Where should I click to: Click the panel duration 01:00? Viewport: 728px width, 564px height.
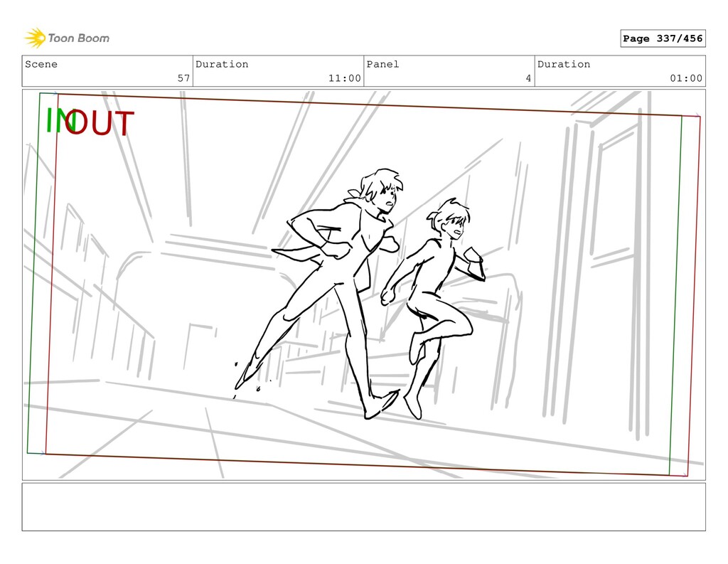click(686, 78)
